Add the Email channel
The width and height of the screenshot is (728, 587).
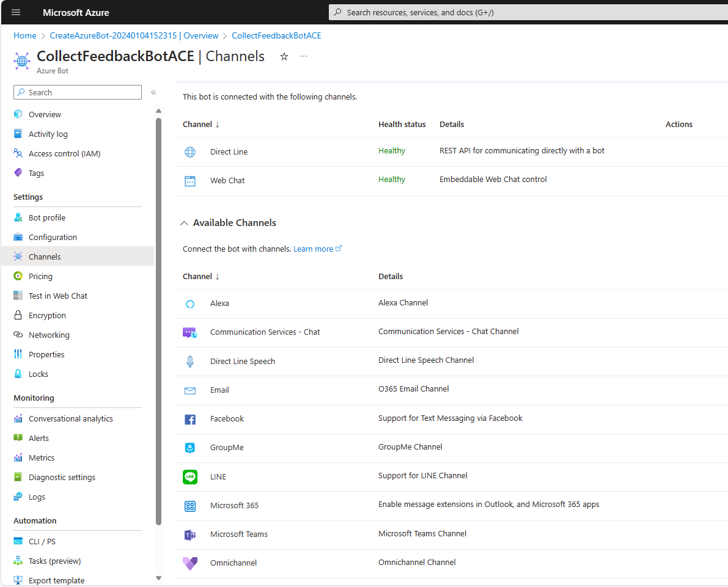(x=219, y=390)
